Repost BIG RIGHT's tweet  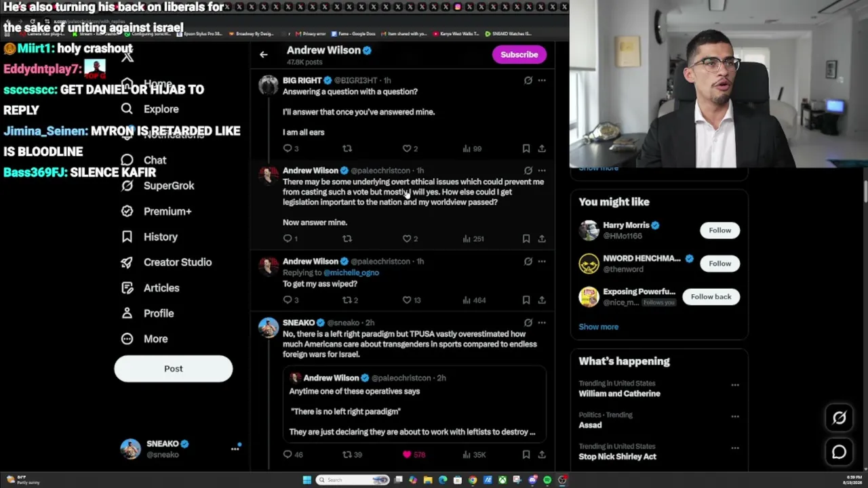point(347,148)
